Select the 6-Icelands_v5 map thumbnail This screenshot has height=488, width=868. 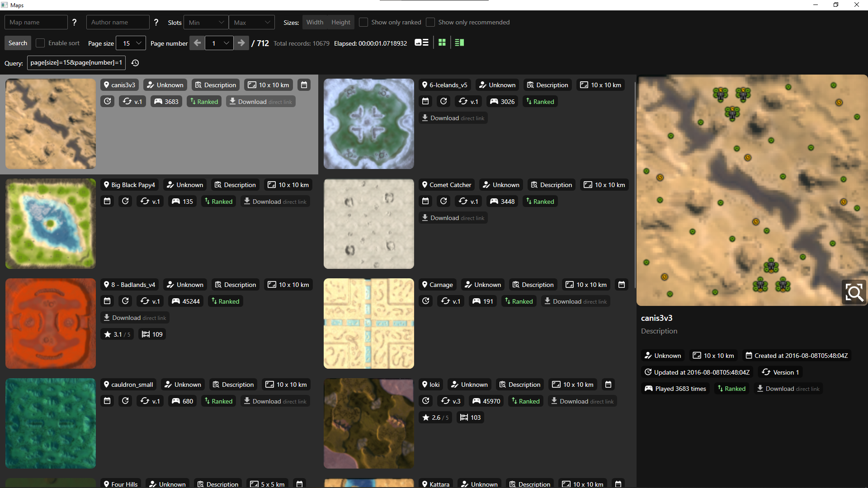tap(369, 124)
